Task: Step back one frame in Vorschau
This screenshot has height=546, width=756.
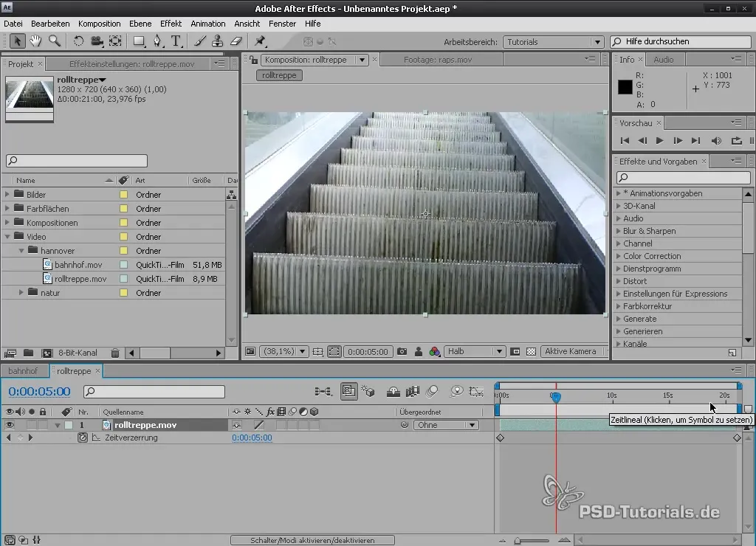Action: click(x=642, y=141)
